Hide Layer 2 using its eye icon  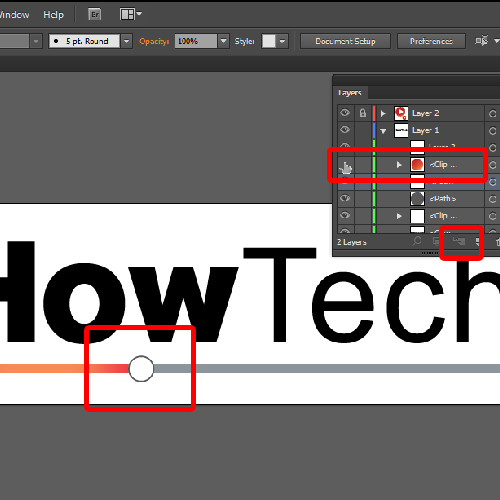345,113
